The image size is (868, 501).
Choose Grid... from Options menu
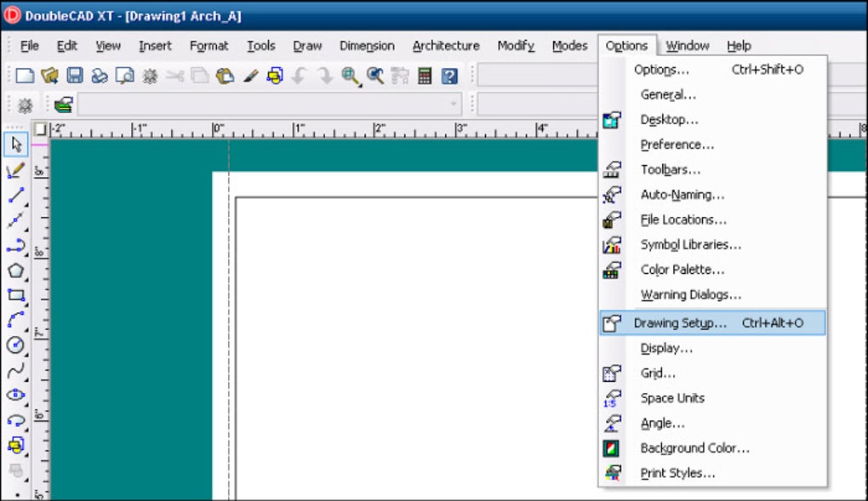pos(713,373)
